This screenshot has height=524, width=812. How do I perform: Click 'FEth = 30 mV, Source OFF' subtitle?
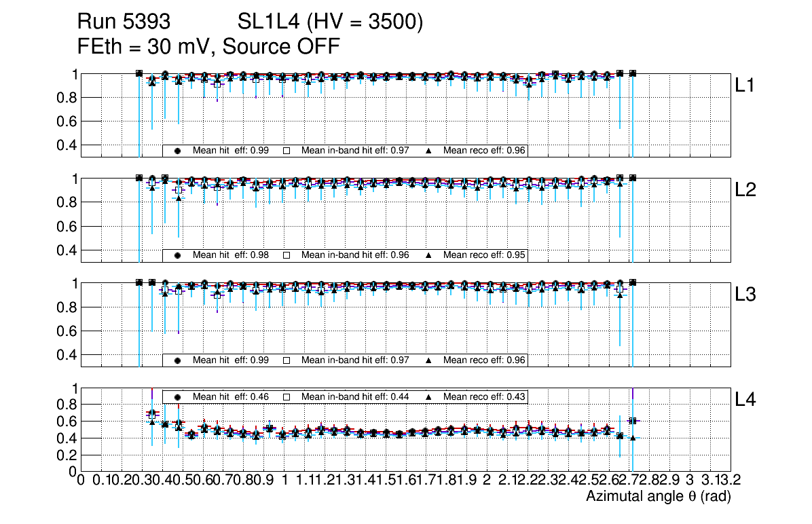point(208,46)
